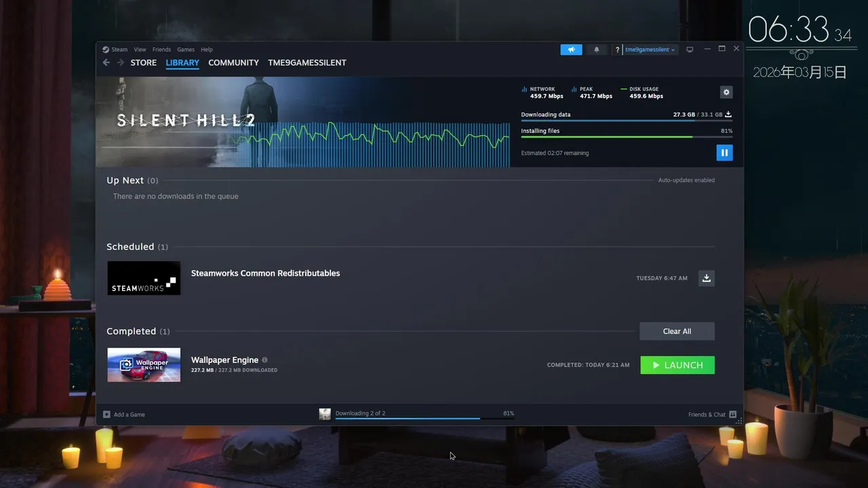The height and width of the screenshot is (488, 868).
Task: Pause the Silent Hill 2 download
Action: pos(724,152)
